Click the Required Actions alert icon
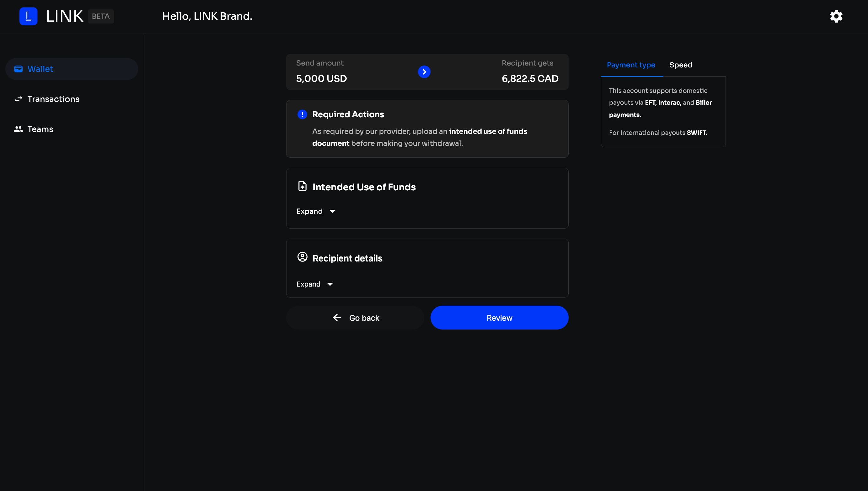868x491 pixels. point(302,115)
